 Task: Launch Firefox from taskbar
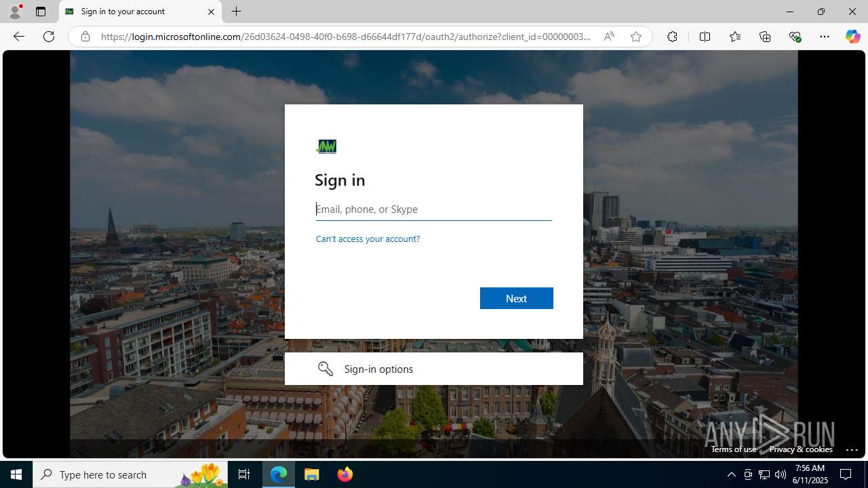(x=344, y=474)
